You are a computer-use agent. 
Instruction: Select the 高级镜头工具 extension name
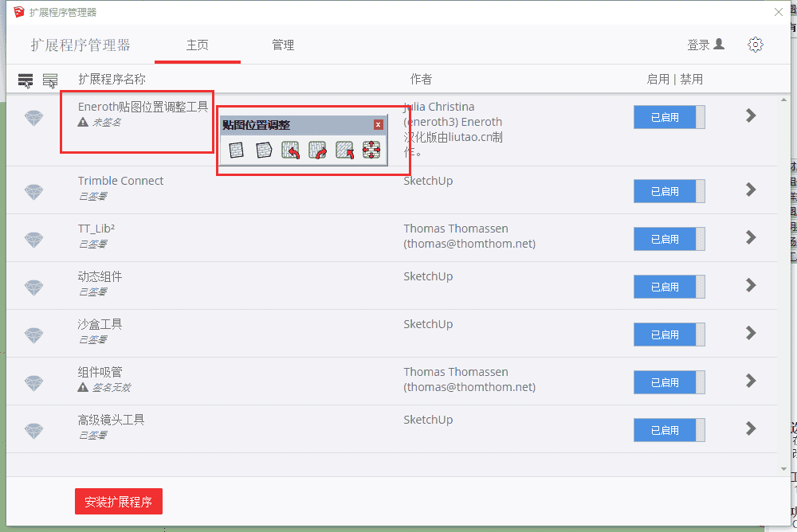pyautogui.click(x=111, y=420)
